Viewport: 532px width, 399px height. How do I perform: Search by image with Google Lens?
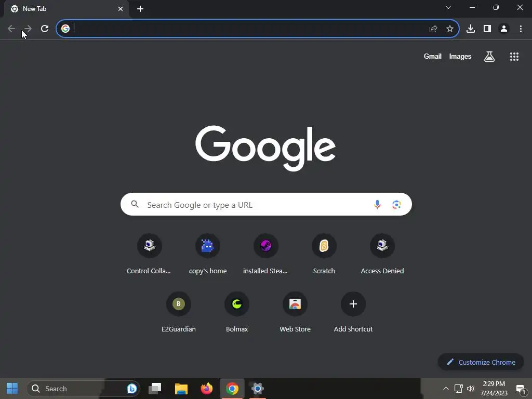coord(396,205)
